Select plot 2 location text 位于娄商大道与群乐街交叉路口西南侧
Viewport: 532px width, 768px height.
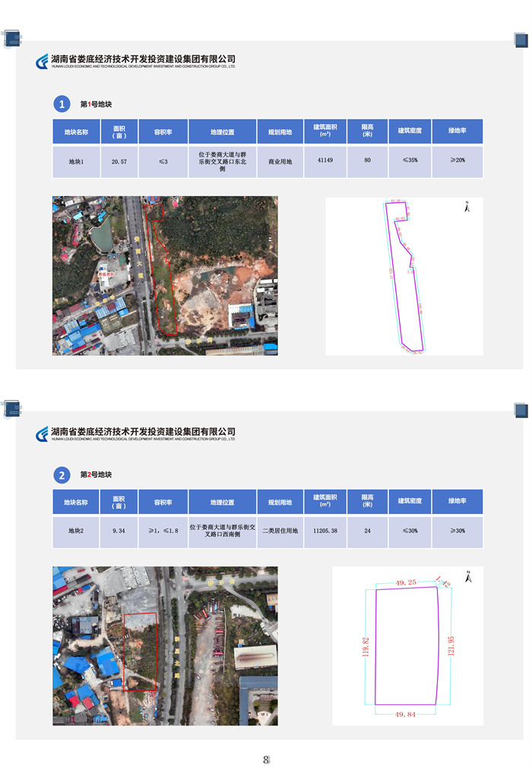coord(222,531)
